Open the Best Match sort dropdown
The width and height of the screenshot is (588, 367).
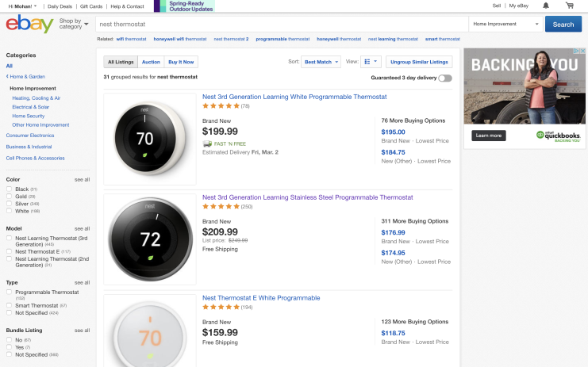(x=321, y=62)
